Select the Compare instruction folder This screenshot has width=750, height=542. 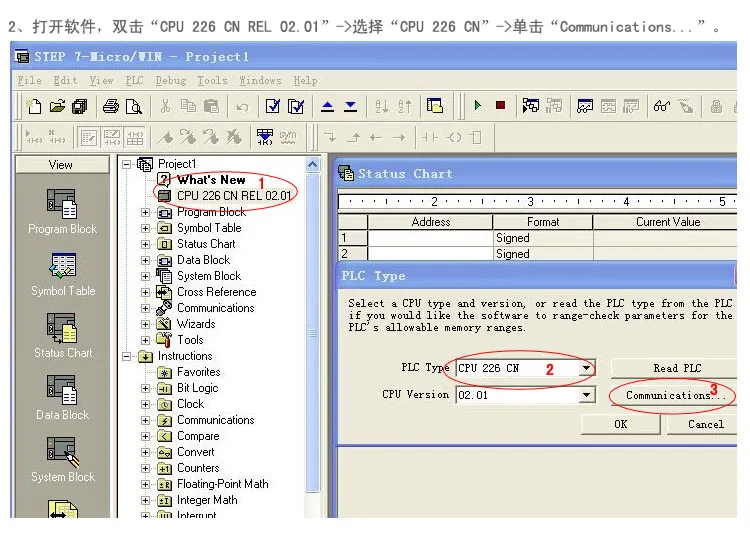[198, 436]
